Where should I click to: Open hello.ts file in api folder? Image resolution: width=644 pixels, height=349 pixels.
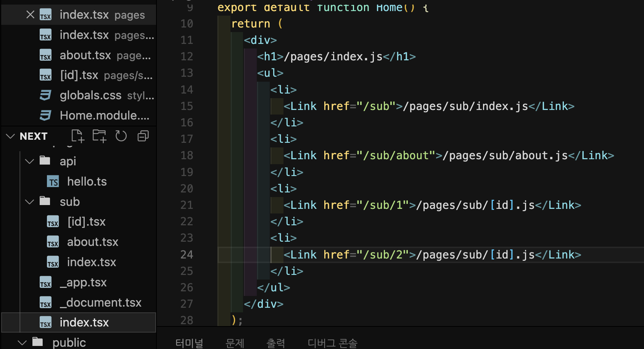click(x=87, y=181)
